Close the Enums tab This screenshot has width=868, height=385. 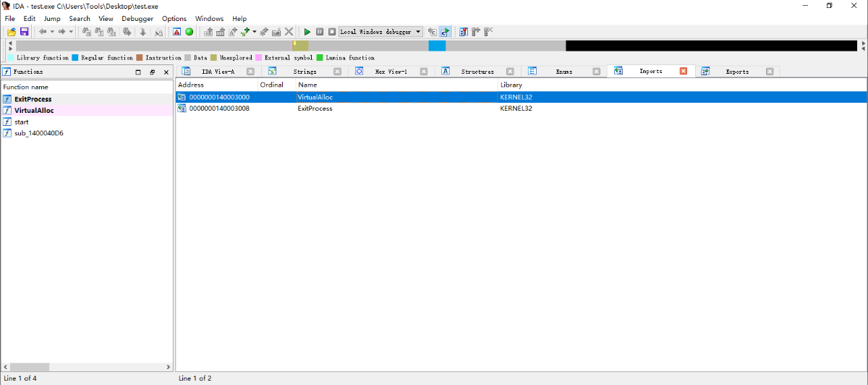coord(597,72)
